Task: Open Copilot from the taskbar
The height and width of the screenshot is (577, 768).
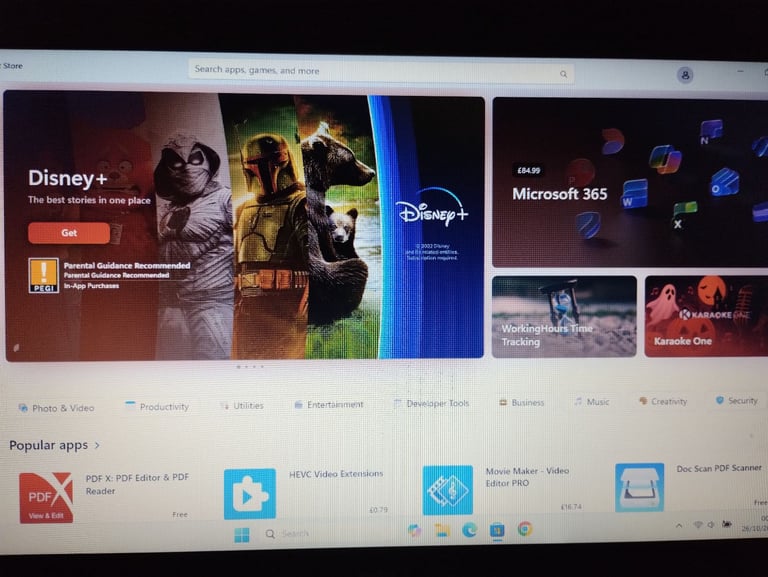Action: click(x=414, y=530)
